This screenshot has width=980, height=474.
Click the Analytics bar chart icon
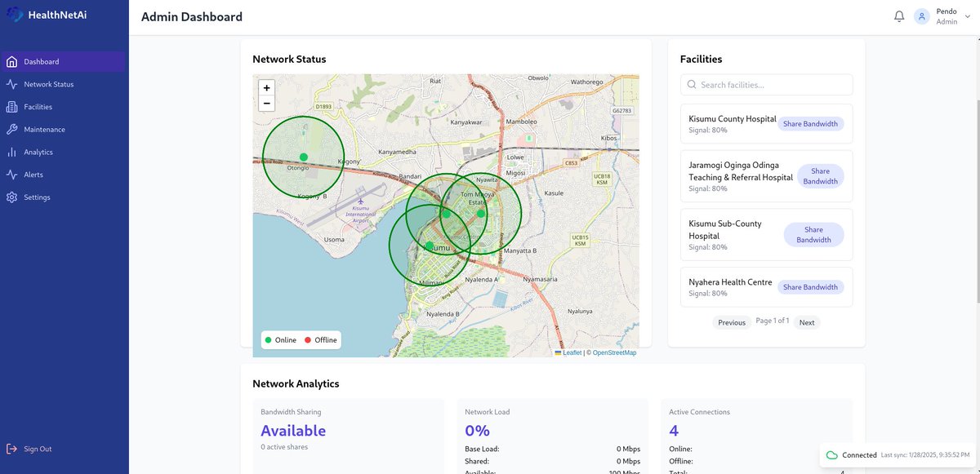11,152
